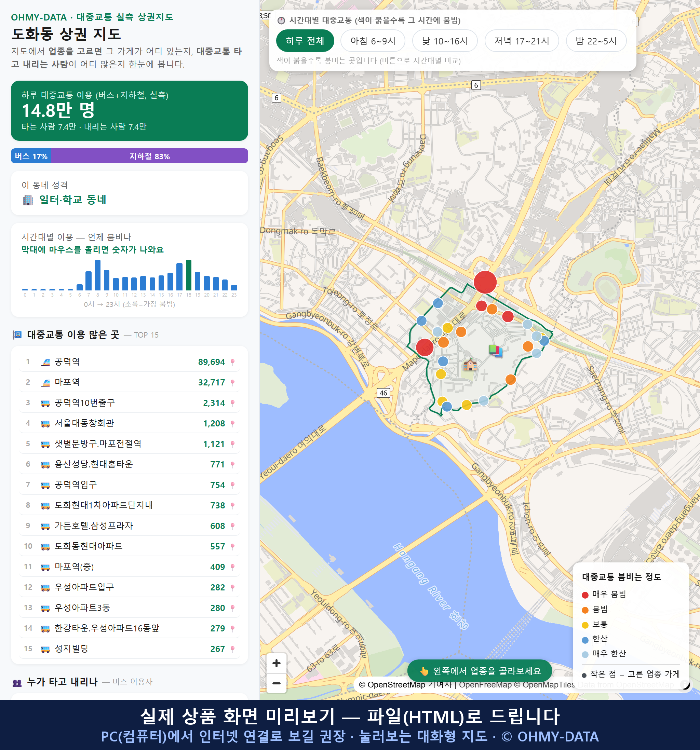Click the 누가 타고 내리나 section heading
This screenshot has height=750, width=700.
click(62, 682)
